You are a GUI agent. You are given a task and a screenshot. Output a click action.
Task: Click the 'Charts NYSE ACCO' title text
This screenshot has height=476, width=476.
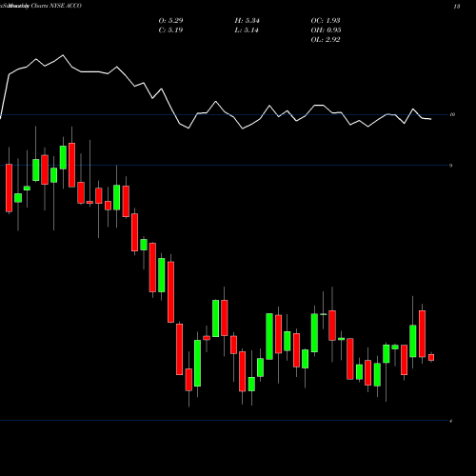56,6
